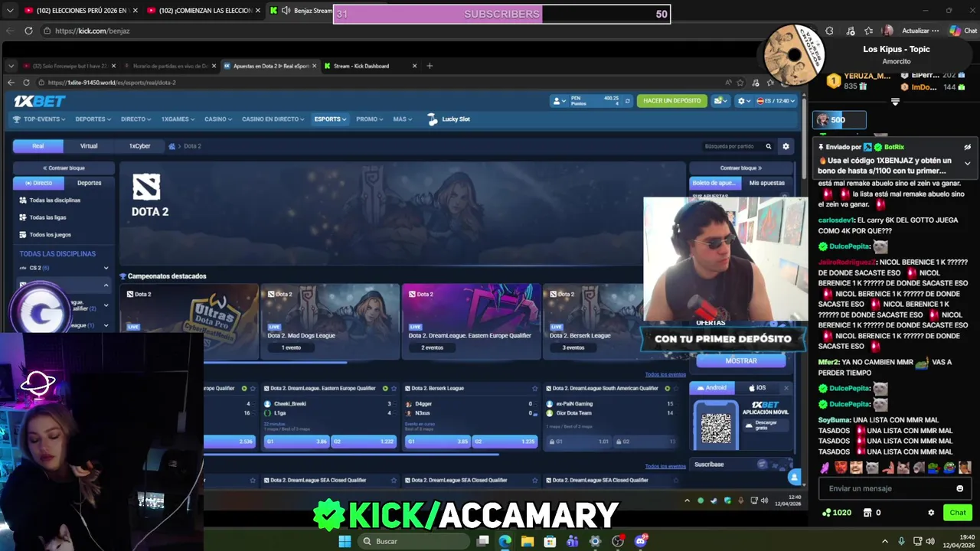Open the DEPORTES dropdown menu
Screen dimensions: 980x551
click(93, 119)
